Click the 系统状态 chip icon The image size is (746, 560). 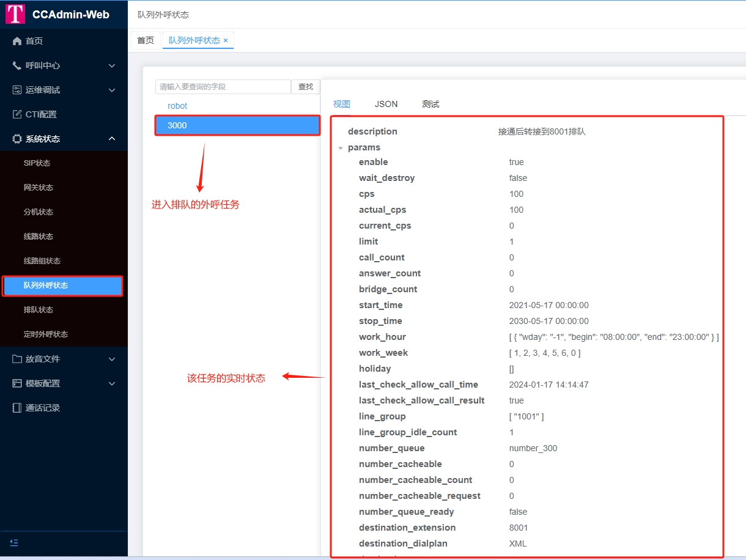pos(17,139)
